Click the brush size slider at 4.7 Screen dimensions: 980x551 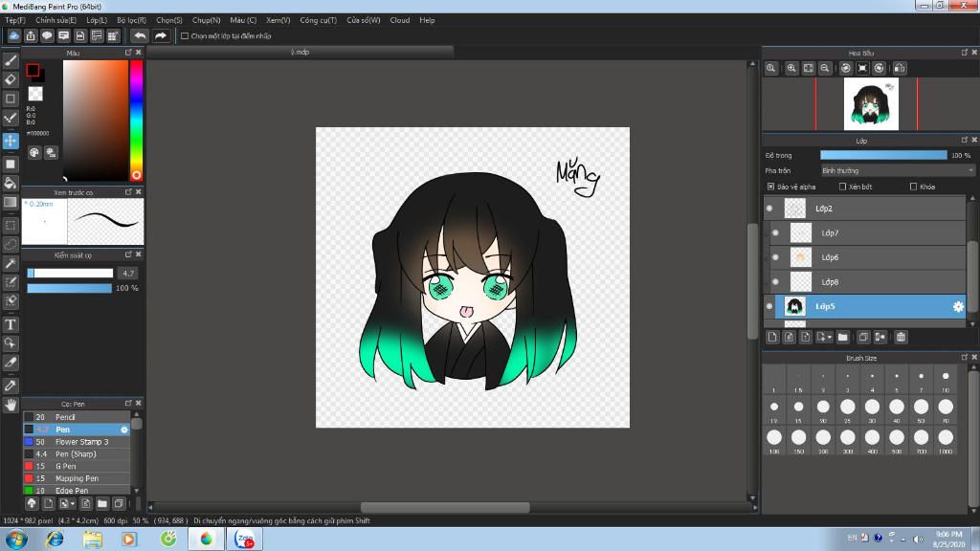pos(70,273)
